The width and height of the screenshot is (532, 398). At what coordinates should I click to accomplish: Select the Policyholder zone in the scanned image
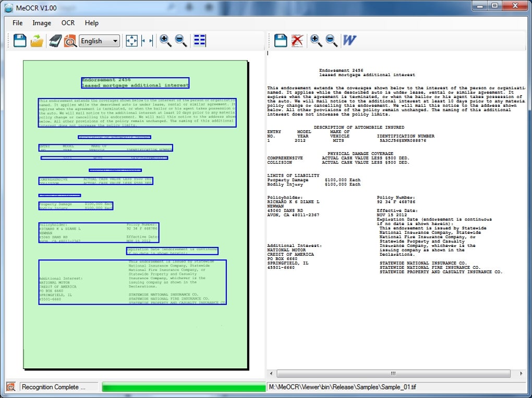(x=99, y=232)
